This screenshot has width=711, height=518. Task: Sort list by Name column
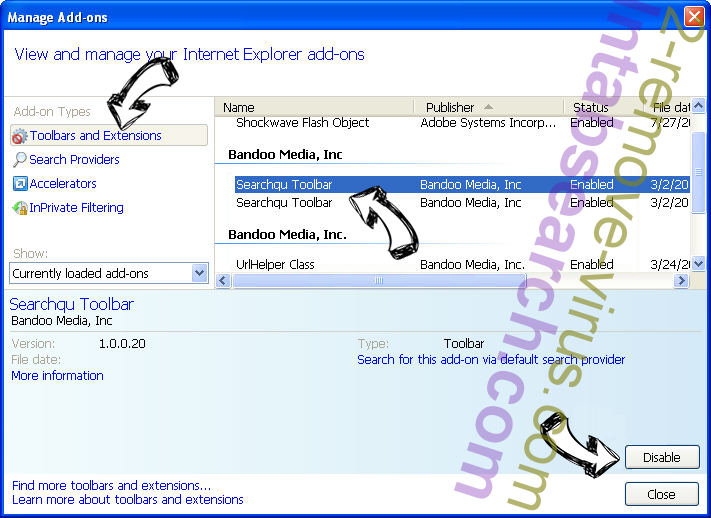coord(314,108)
